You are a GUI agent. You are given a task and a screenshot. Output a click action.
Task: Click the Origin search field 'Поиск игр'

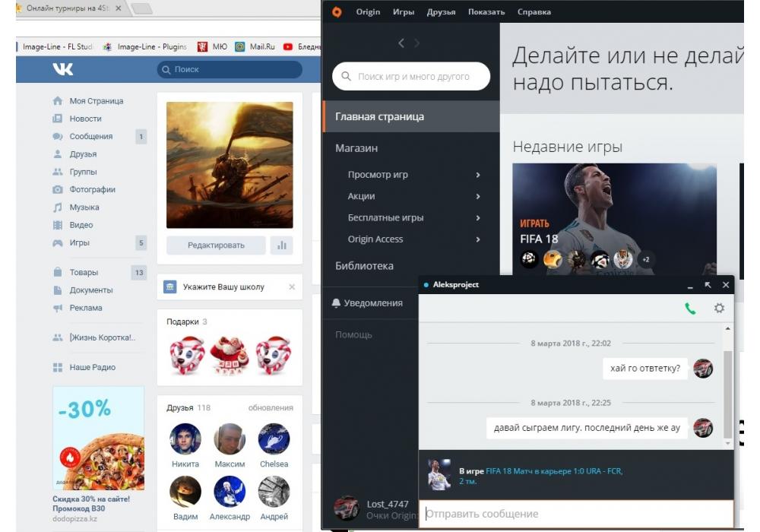(411, 77)
